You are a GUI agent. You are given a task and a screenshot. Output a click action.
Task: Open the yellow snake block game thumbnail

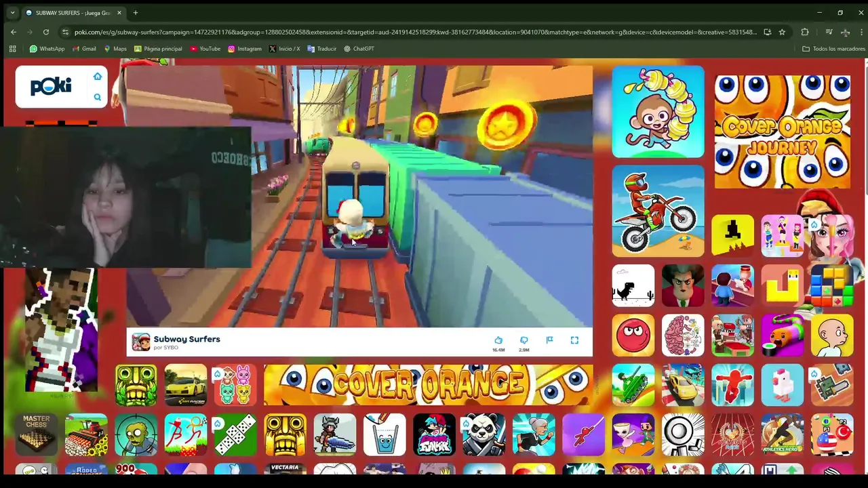click(x=783, y=285)
